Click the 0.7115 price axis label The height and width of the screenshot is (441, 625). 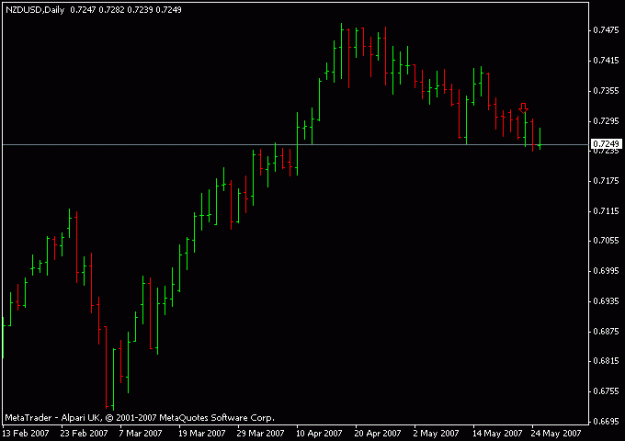(606, 211)
